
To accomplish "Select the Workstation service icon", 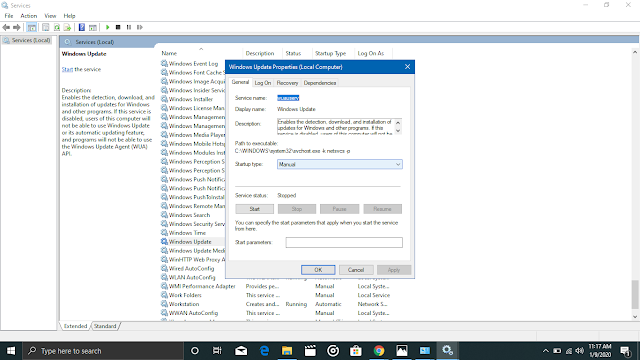I will 164,304.
